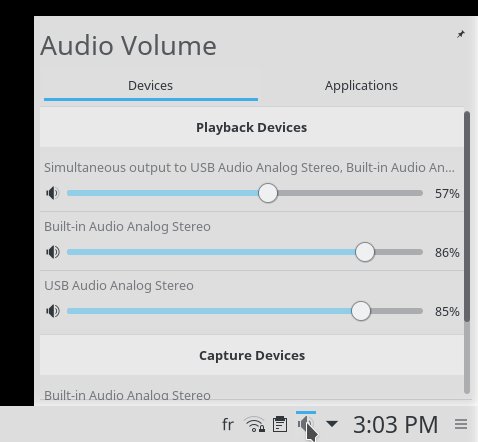Viewport: 481px width, 442px height.
Task: Click the Simultaneous output volume slider handle
Action: tap(268, 193)
